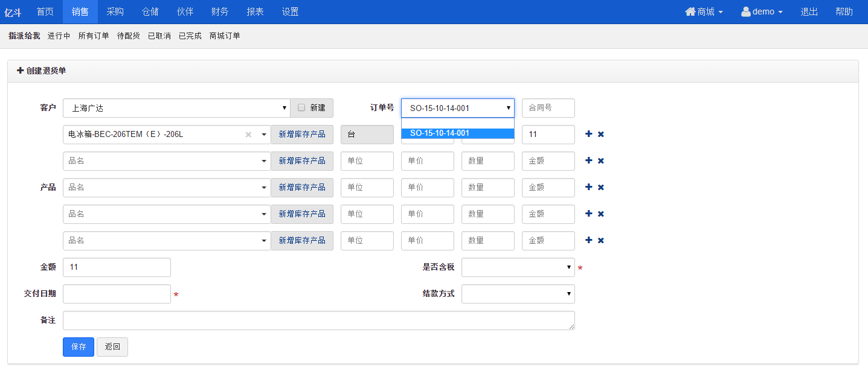Viewport: 868px width, 379px height.
Task: Click the plus icon on second product row
Action: 588,161
